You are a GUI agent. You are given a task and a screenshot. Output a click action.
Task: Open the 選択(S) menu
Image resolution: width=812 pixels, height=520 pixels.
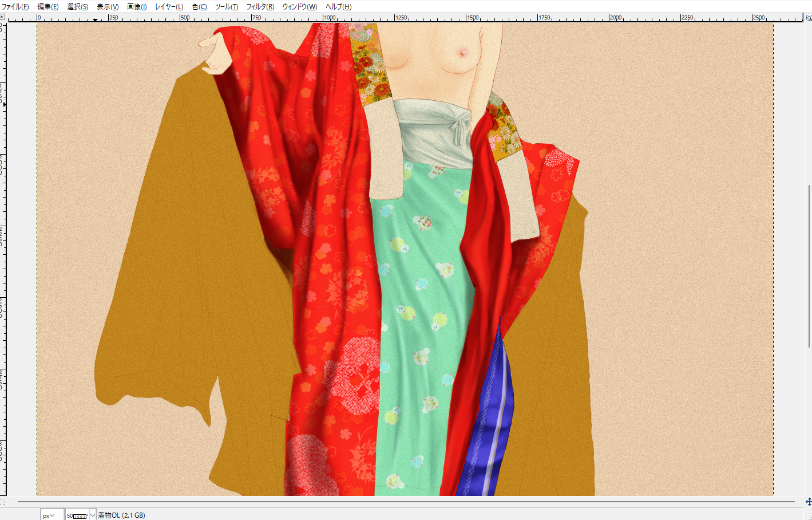77,7
